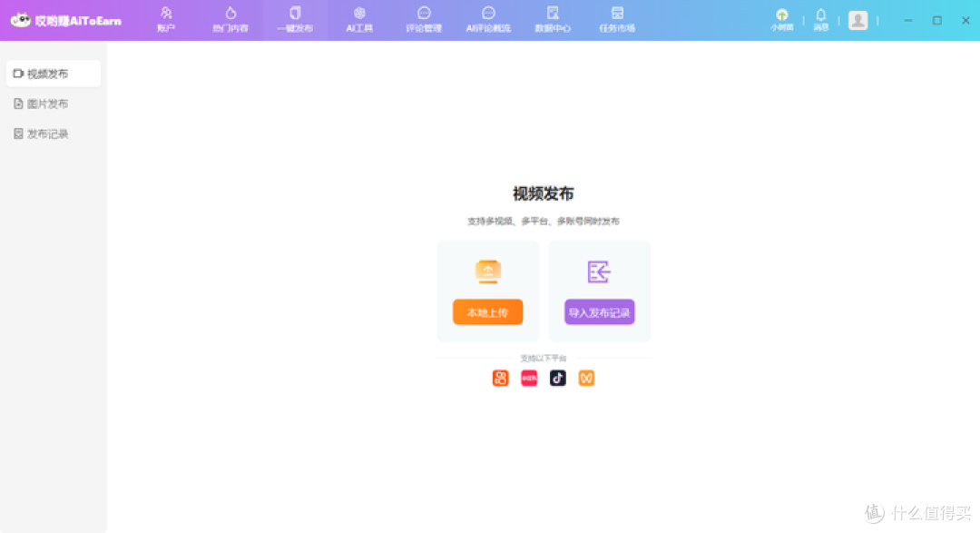Click the green sapling 小树苗 icon
The width and height of the screenshot is (980, 533).
782,20
